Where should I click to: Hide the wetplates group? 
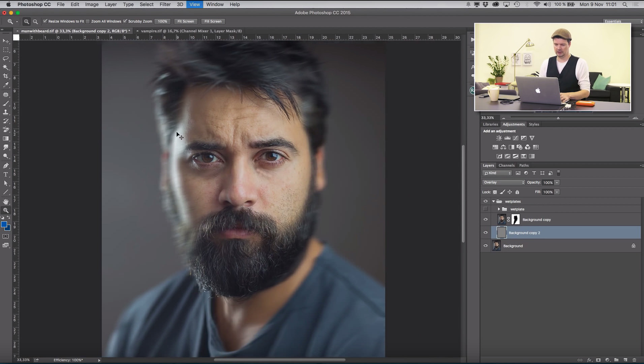tap(486, 201)
